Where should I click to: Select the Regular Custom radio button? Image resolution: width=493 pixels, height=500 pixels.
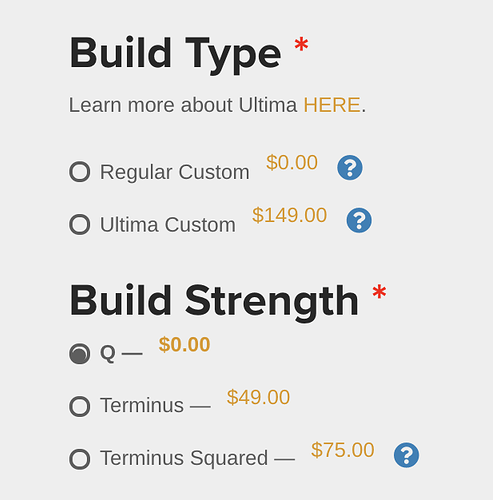80,172
